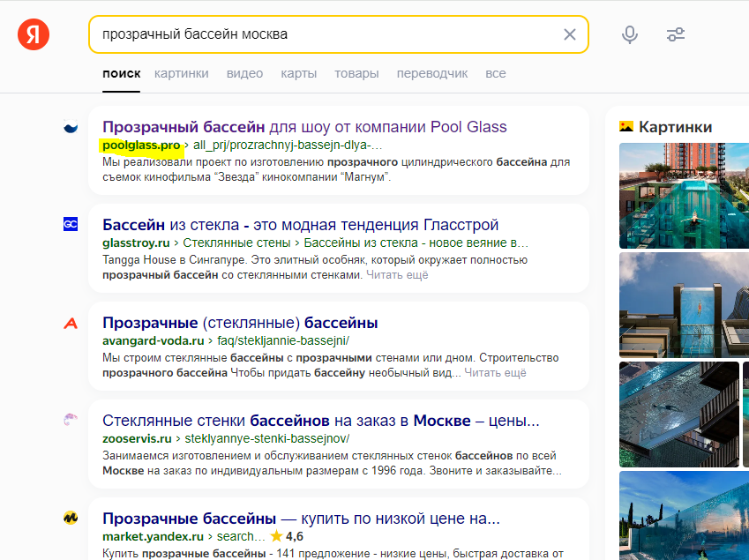Click the market.yandex.ru favicon icon
The width and height of the screenshot is (749, 560).
72,518
